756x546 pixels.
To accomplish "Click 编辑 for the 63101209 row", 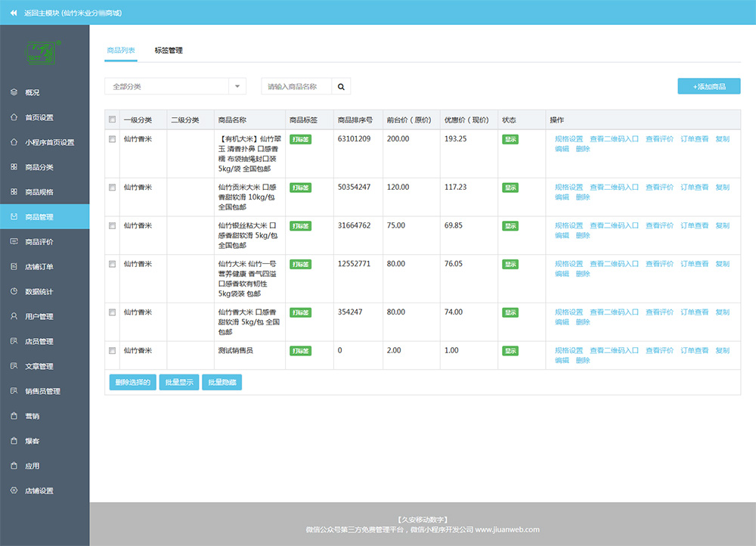I will click(562, 149).
